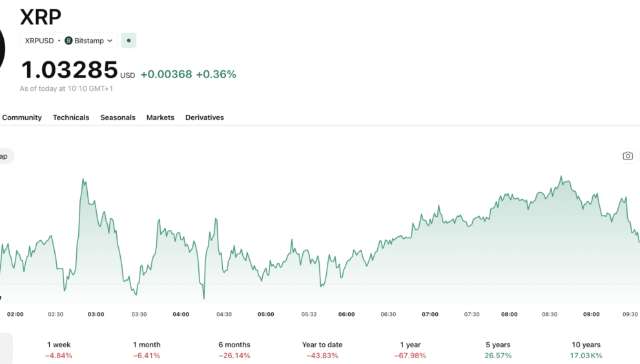
Task: Click the +0.00368 price change
Action: [166, 74]
